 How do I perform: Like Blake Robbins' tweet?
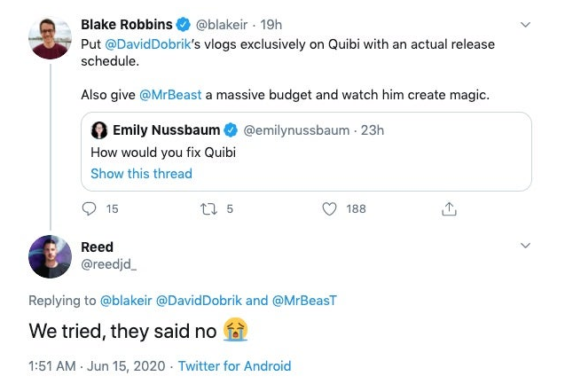pyautogui.click(x=330, y=209)
